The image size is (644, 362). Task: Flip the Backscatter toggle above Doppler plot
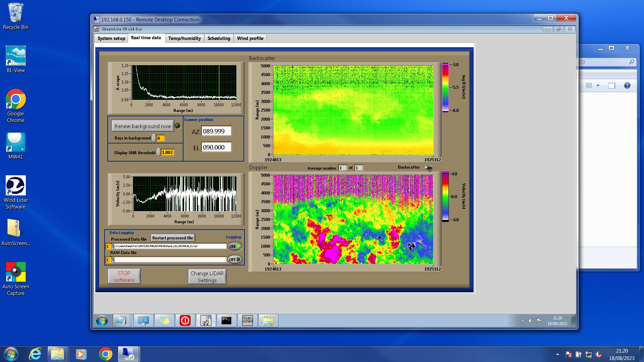tap(429, 168)
